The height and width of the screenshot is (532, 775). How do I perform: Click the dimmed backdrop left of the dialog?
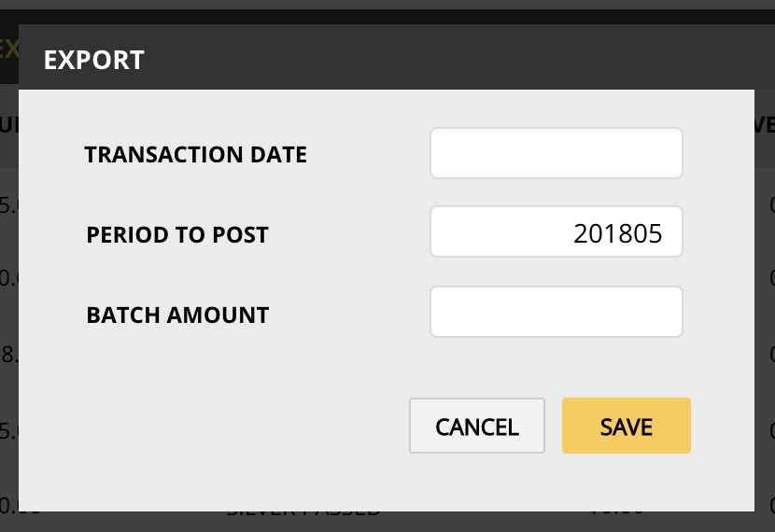(x=8, y=280)
